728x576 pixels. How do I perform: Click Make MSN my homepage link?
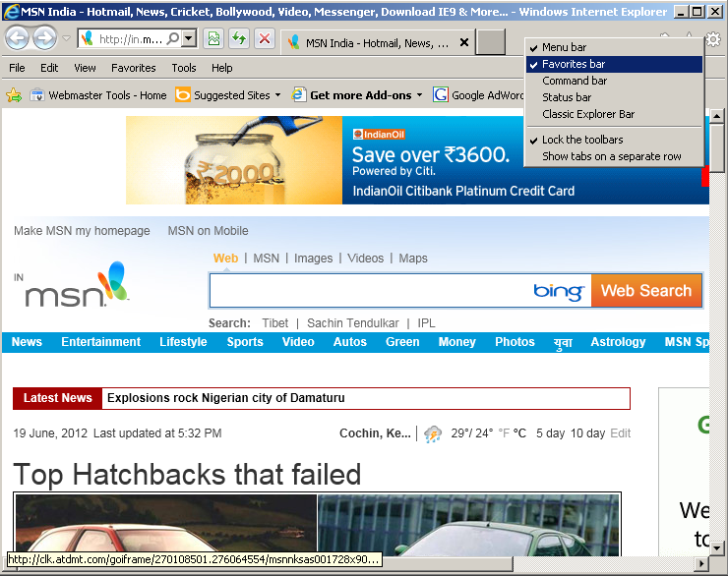82,230
